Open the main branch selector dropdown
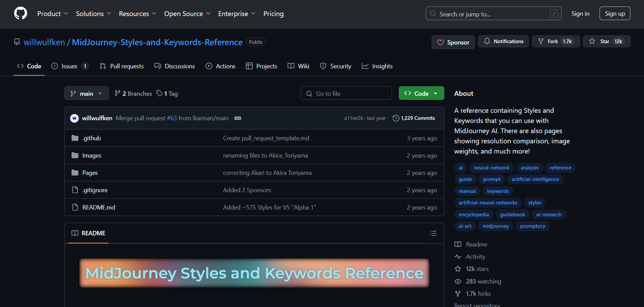 pyautogui.click(x=87, y=93)
